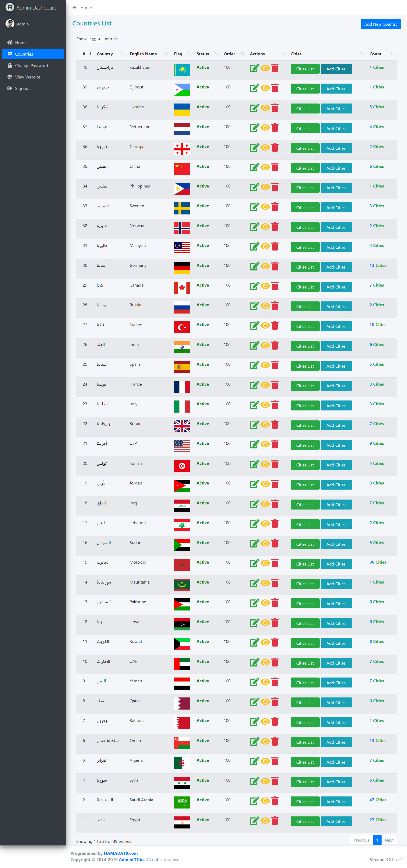Click the admin avatar picture
Image resolution: width=407 pixels, height=868 pixels.
[x=10, y=24]
